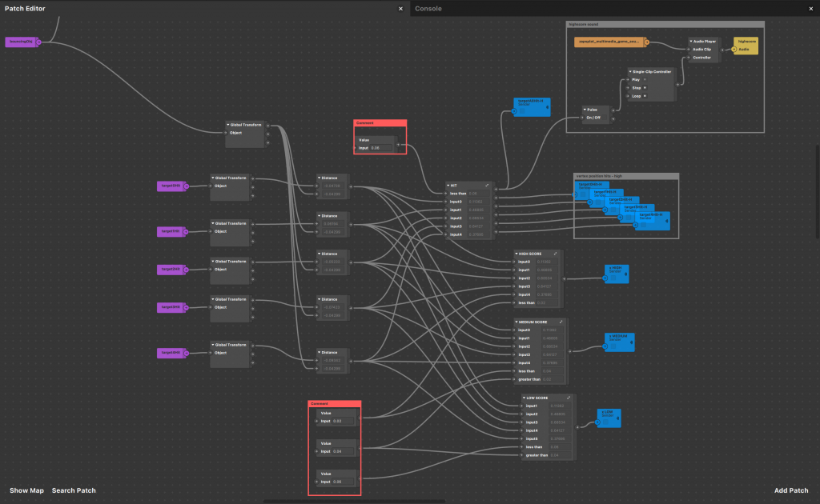Select the x HIGH sender patch
This screenshot has height=504, width=820.
click(616, 273)
